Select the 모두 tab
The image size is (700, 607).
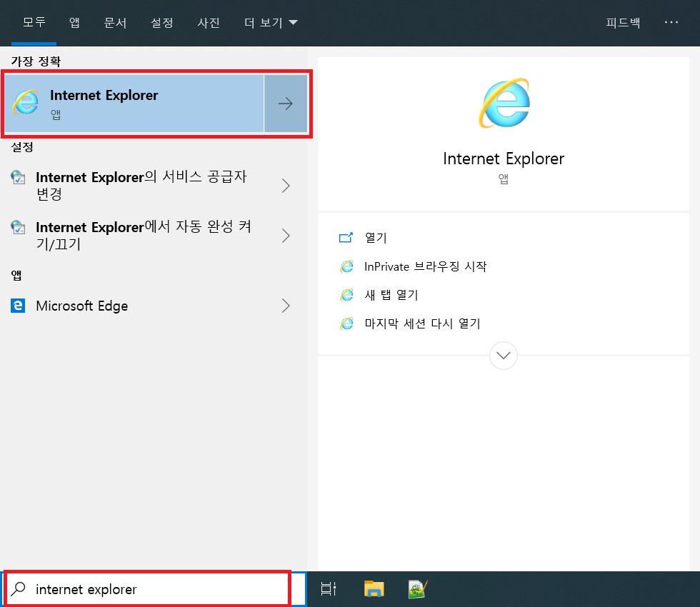34,22
